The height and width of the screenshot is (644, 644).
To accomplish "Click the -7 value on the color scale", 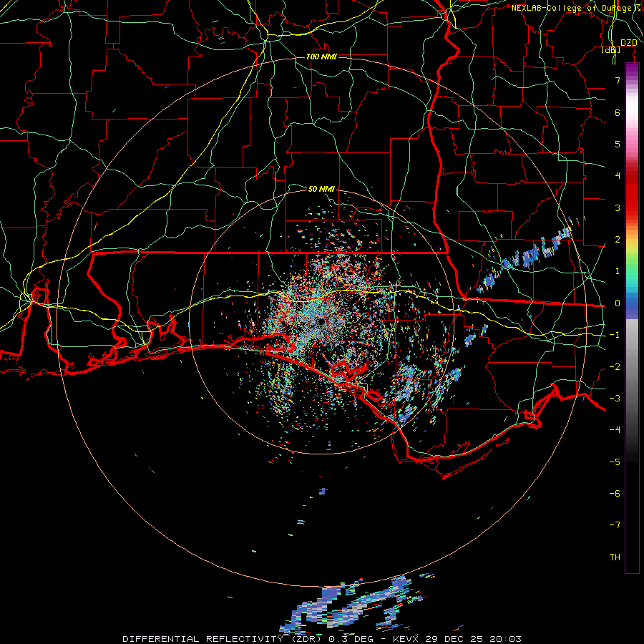I will point(615,525).
